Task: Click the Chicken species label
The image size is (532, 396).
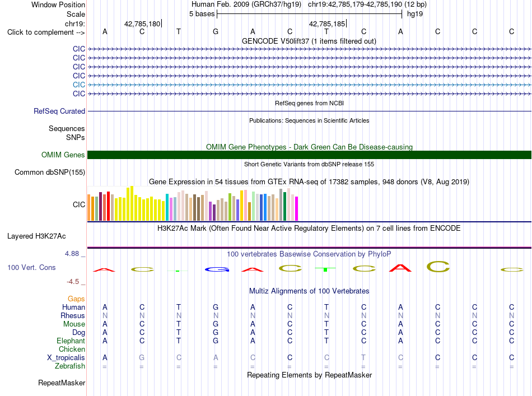Action: click(x=72, y=349)
